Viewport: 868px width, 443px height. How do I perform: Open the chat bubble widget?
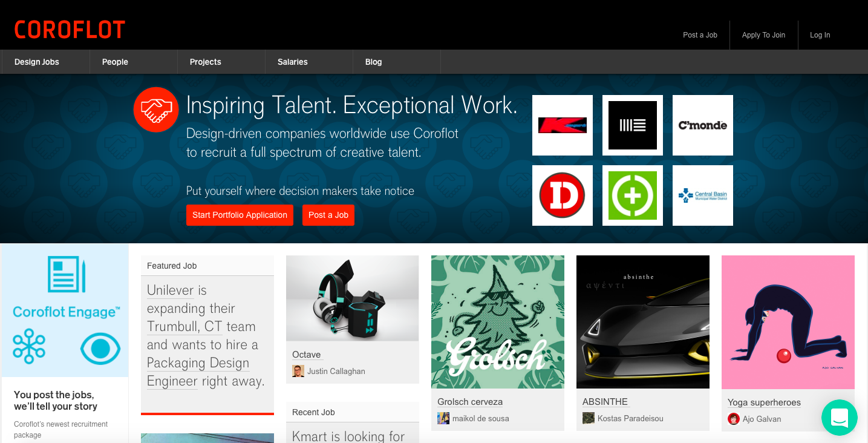tap(840, 418)
